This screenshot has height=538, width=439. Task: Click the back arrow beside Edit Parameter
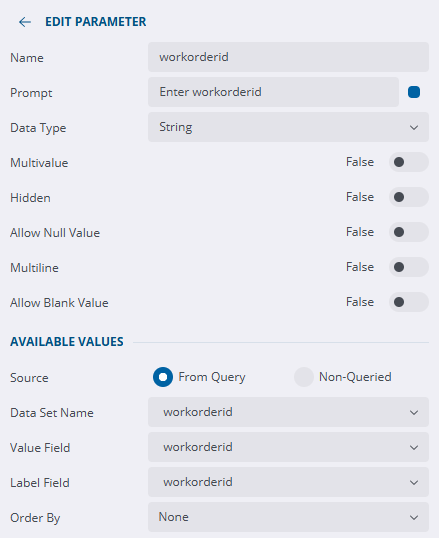pos(25,22)
